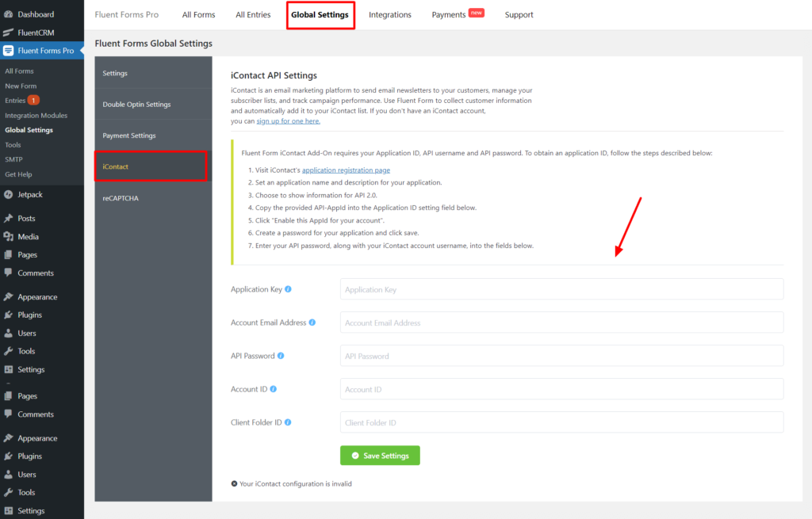Screen dimensions: 812x519
Task: Click the info icon next to Client Folder ID
Action: pos(288,422)
